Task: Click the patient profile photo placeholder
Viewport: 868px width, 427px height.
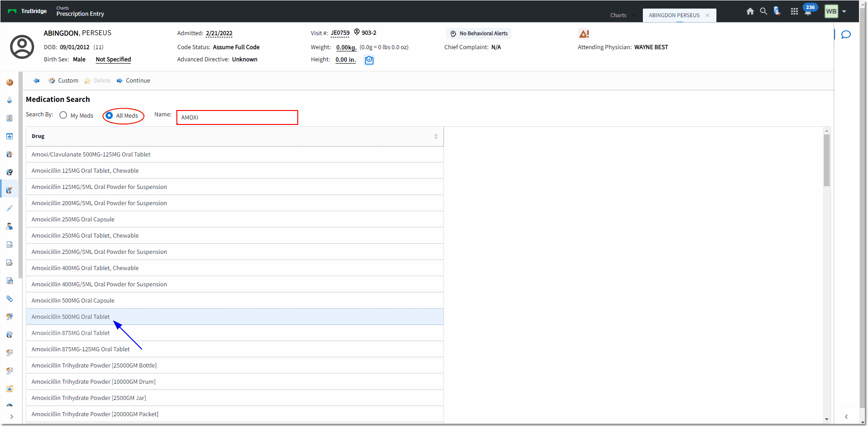Action: [22, 47]
